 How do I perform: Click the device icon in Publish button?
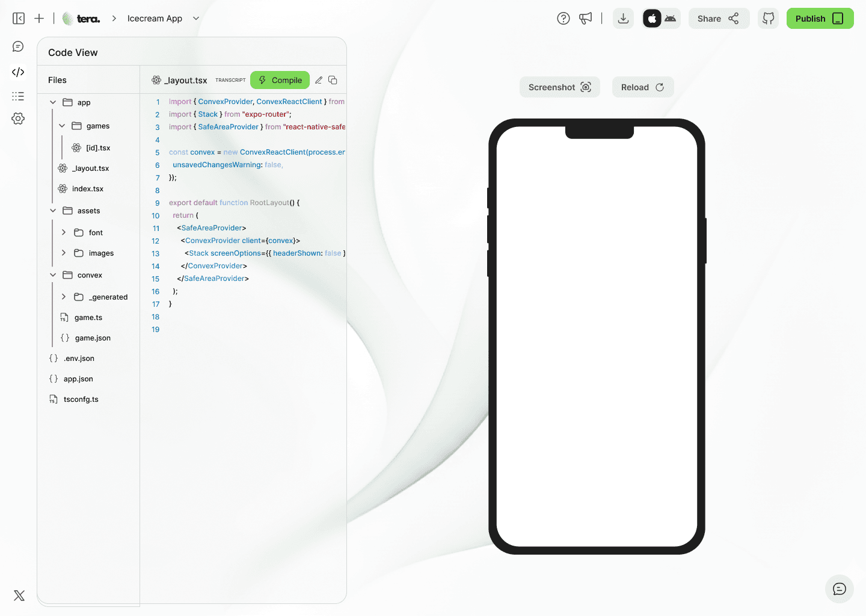838,19
